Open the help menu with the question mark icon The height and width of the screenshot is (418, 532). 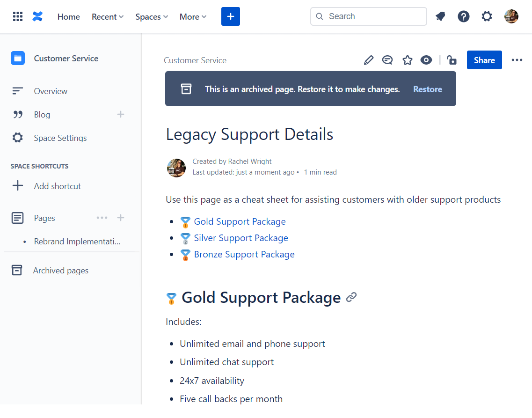[463, 16]
